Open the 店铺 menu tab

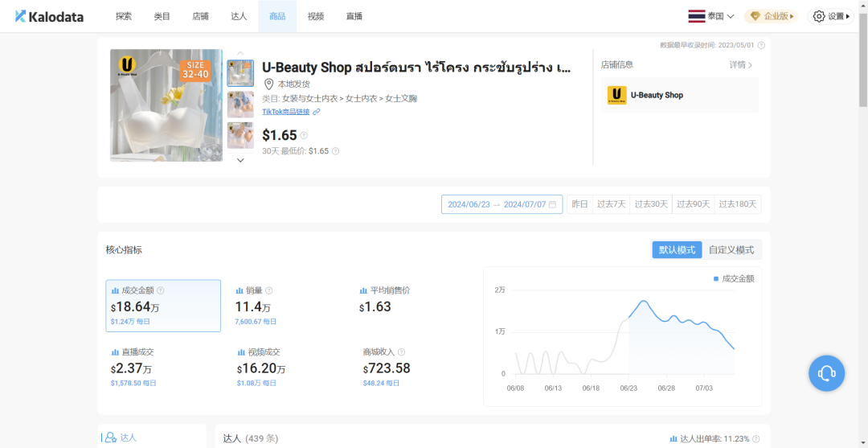point(200,17)
